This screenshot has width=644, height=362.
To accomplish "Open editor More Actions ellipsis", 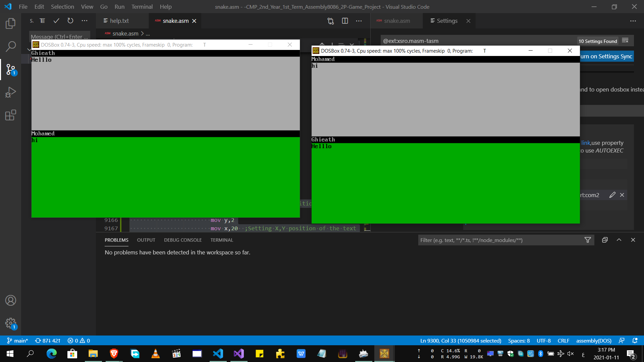I will pyautogui.click(x=359, y=21).
